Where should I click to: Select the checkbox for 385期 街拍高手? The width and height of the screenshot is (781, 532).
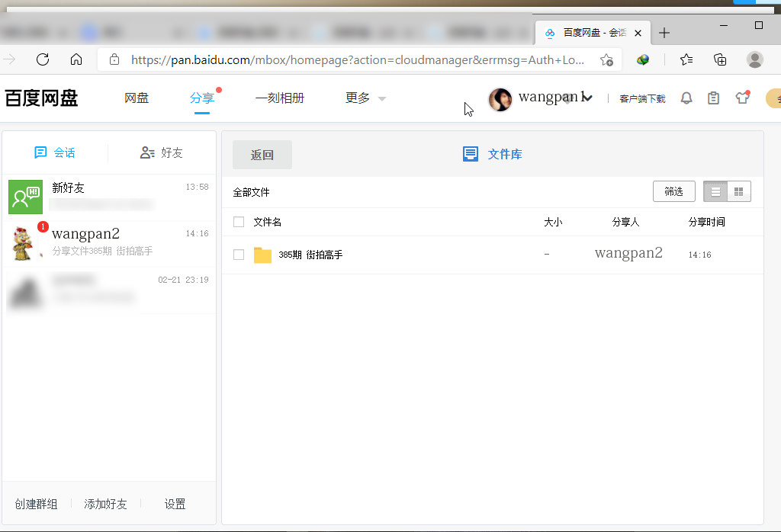pyautogui.click(x=239, y=254)
